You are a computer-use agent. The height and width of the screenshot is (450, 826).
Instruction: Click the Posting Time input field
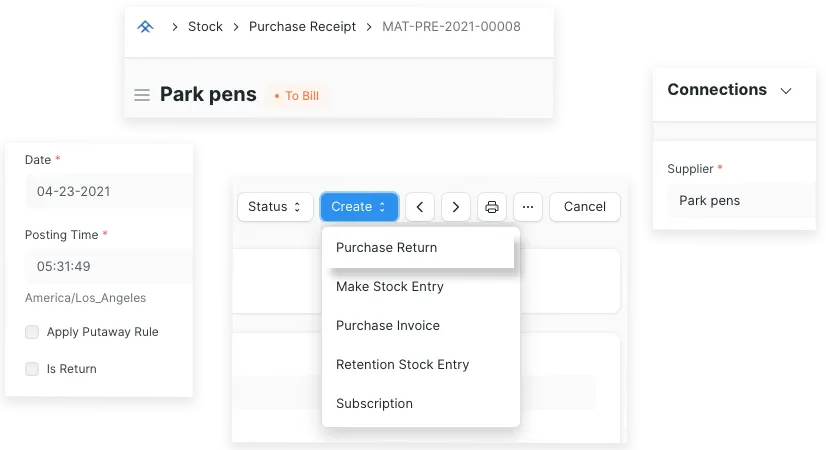tap(105, 267)
